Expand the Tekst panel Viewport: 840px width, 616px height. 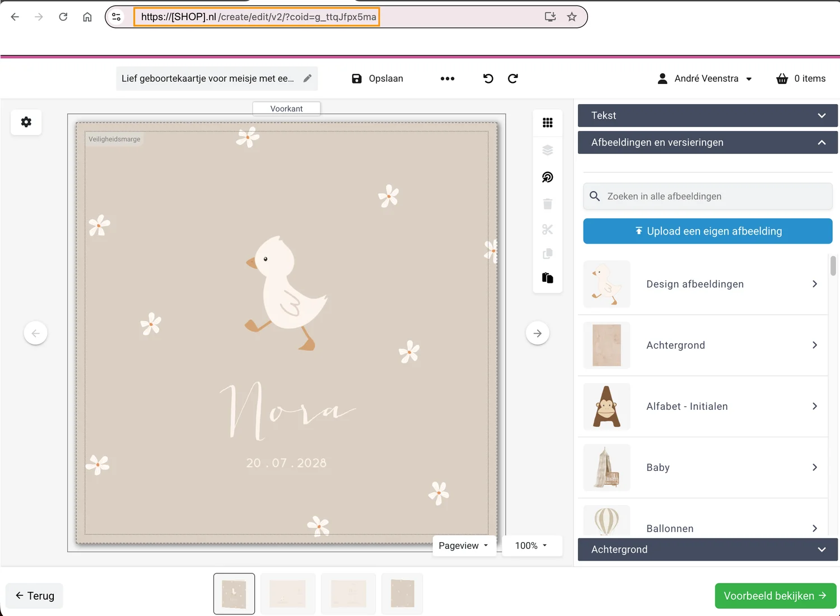pyautogui.click(x=707, y=115)
